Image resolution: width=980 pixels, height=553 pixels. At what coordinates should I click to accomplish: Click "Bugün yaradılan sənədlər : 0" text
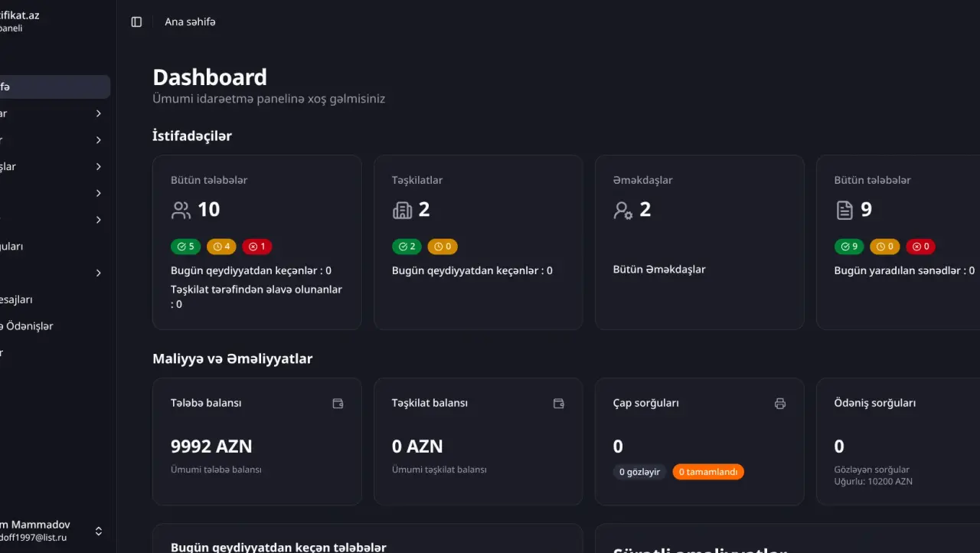[905, 270]
